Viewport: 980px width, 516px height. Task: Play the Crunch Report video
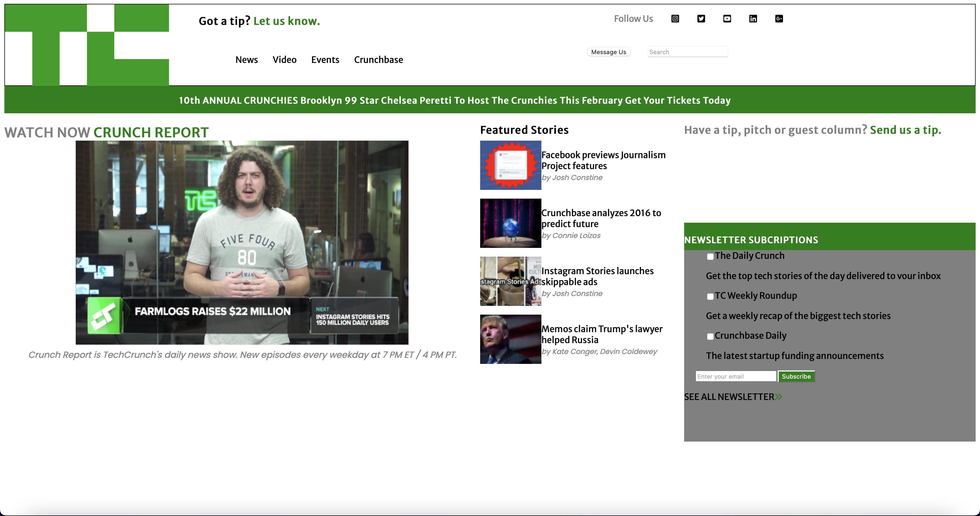tap(242, 242)
